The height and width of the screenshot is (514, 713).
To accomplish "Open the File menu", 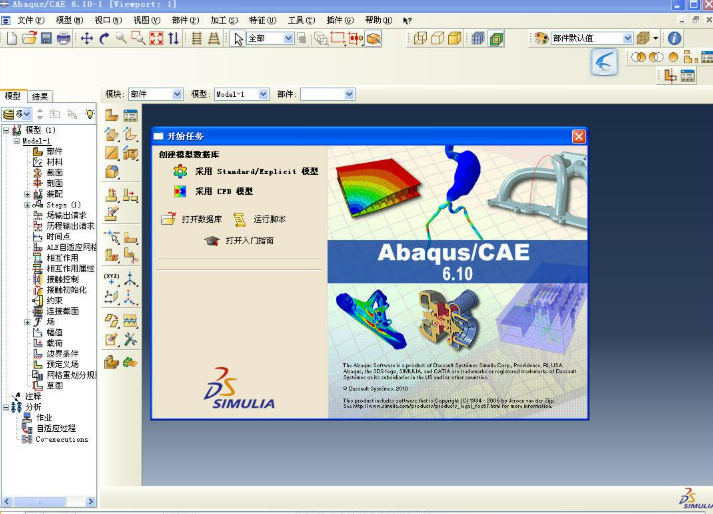I will [30, 20].
